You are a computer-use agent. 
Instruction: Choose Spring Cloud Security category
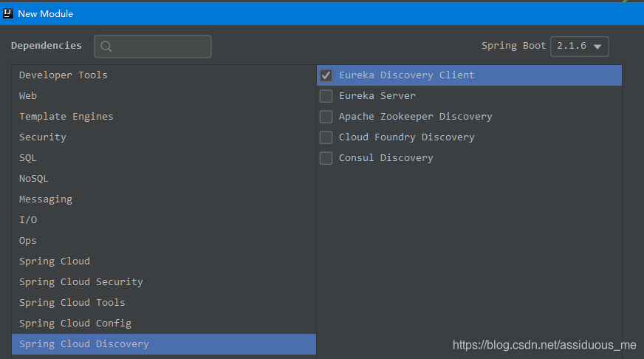point(164,281)
